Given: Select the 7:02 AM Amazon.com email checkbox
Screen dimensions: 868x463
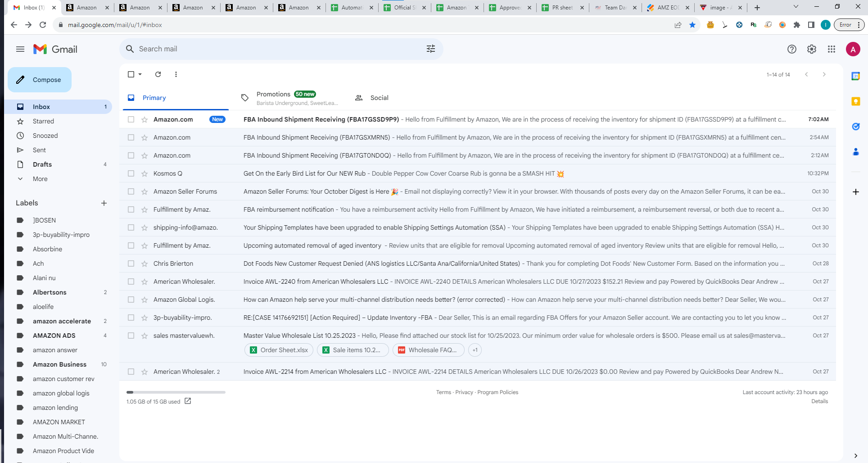Looking at the screenshot, I should pos(131,119).
